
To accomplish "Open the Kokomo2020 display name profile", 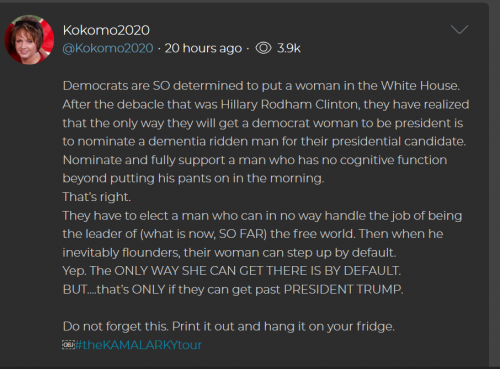I will tap(106, 30).
